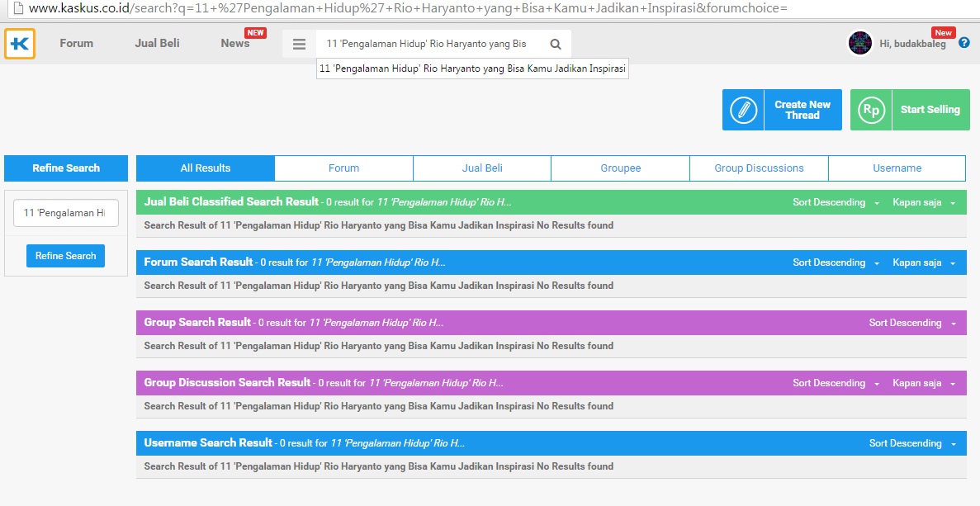Click the Rp icon on Start Selling
980x506 pixels.
[871, 110]
